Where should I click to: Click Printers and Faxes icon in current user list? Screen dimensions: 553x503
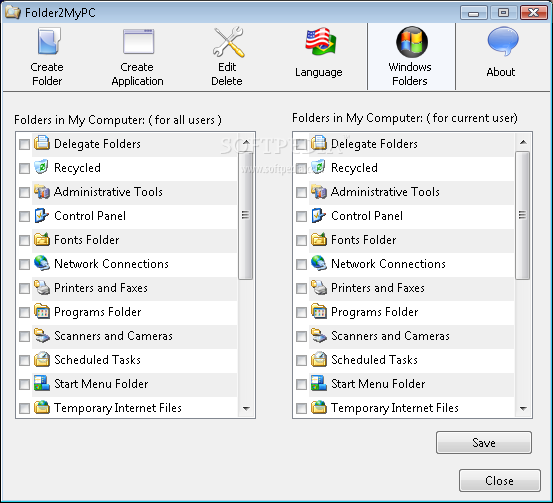[x=319, y=287]
